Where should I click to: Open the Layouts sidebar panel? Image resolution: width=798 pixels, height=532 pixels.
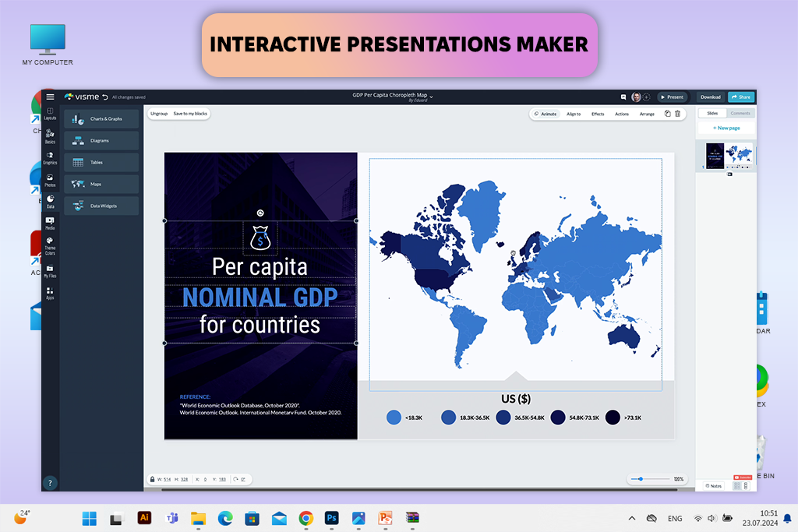coord(50,114)
